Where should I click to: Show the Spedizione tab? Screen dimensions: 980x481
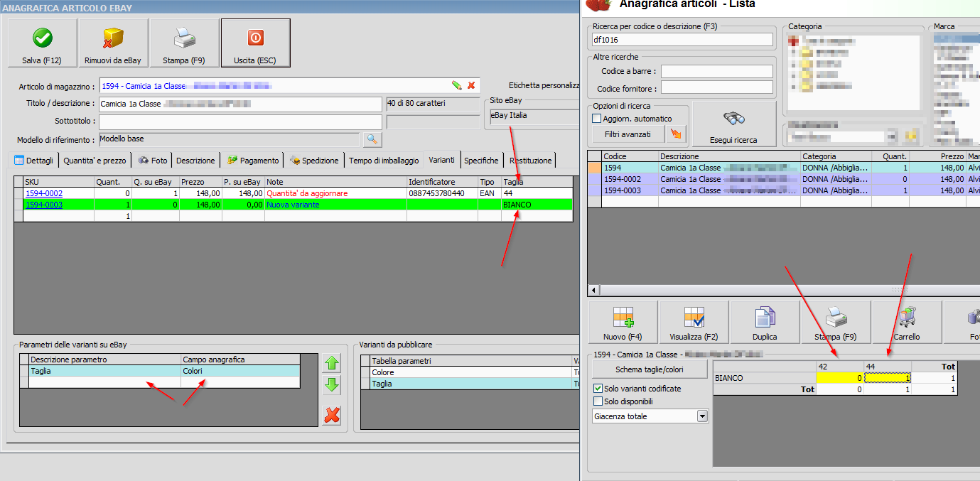[x=314, y=160]
